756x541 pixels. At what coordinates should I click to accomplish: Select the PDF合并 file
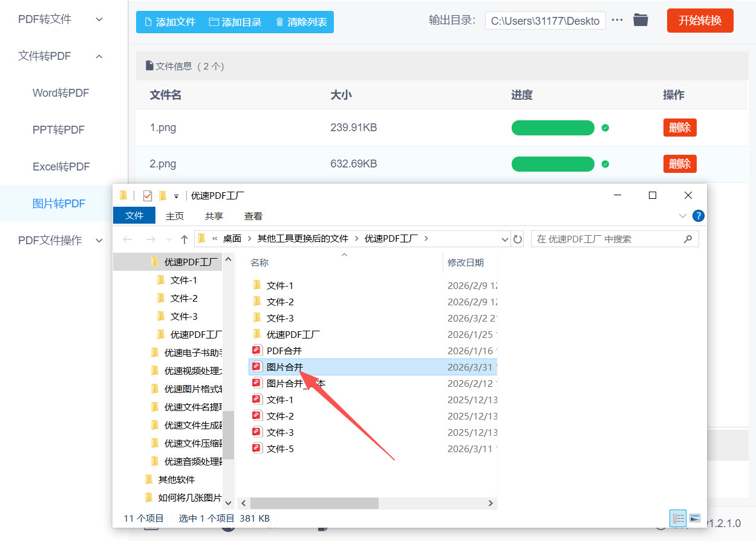click(x=284, y=351)
